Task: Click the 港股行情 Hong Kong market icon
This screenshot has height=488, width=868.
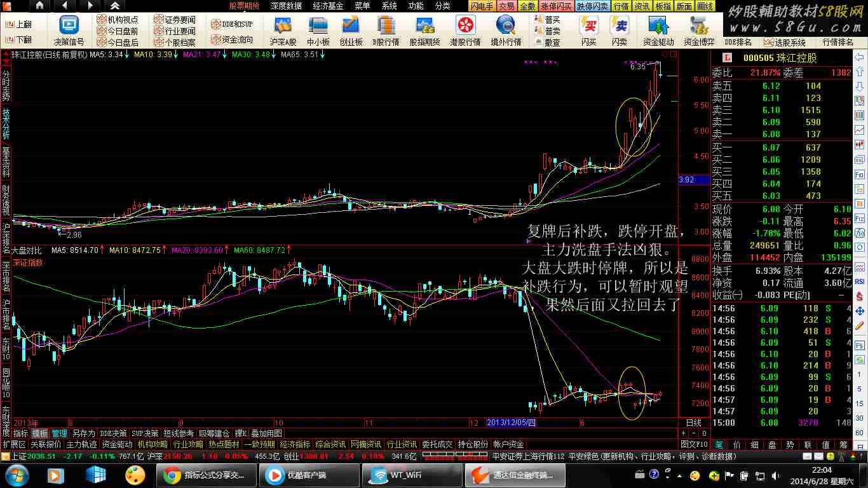Action: pos(465,25)
